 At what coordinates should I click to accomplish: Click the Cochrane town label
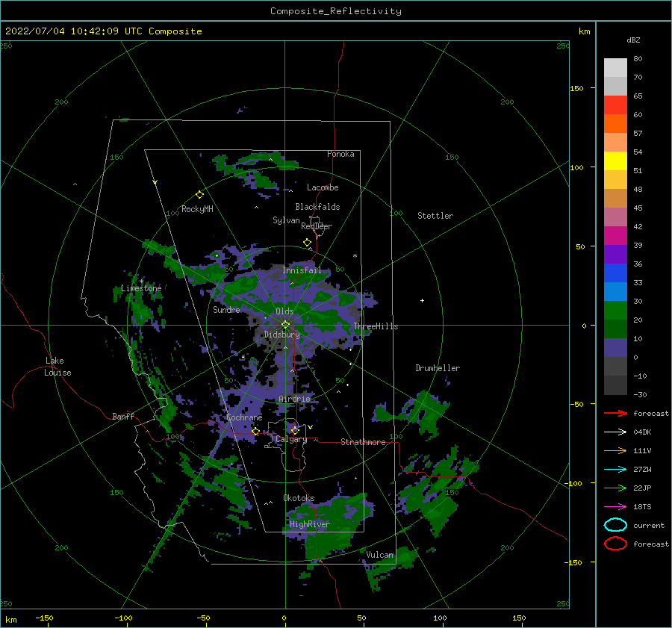[x=244, y=417]
